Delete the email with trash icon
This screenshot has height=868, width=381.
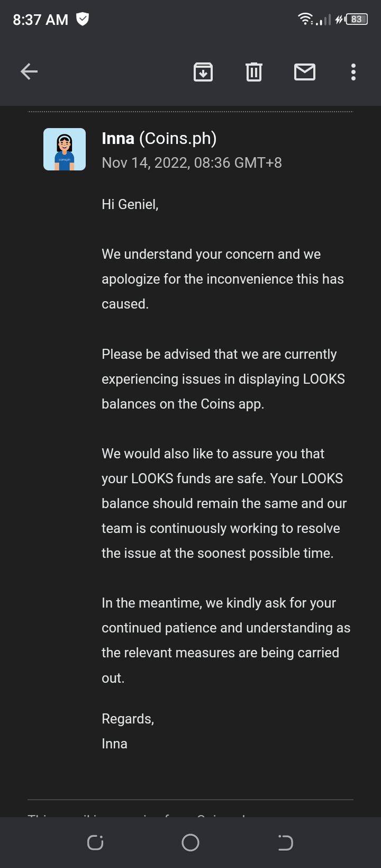pyautogui.click(x=254, y=71)
